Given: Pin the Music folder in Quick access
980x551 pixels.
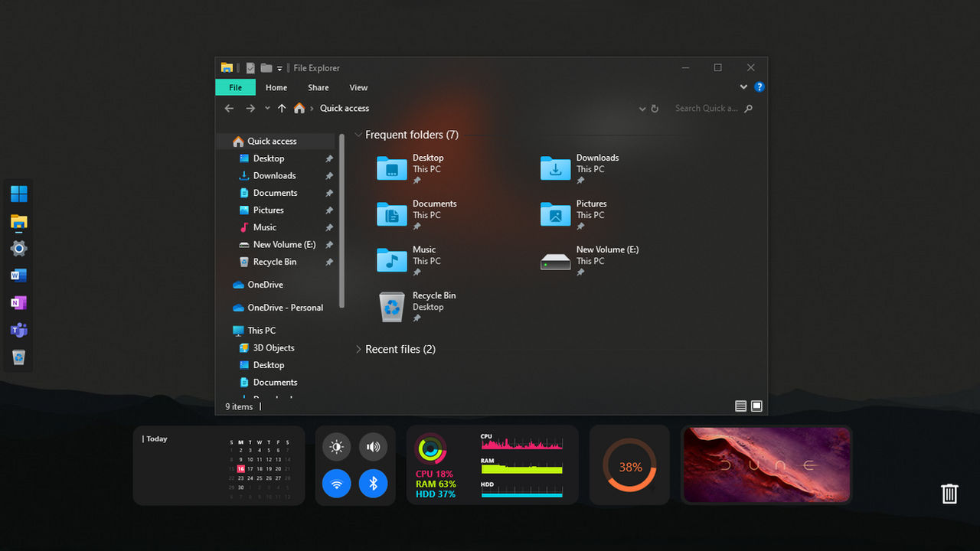Looking at the screenshot, I should [x=328, y=227].
